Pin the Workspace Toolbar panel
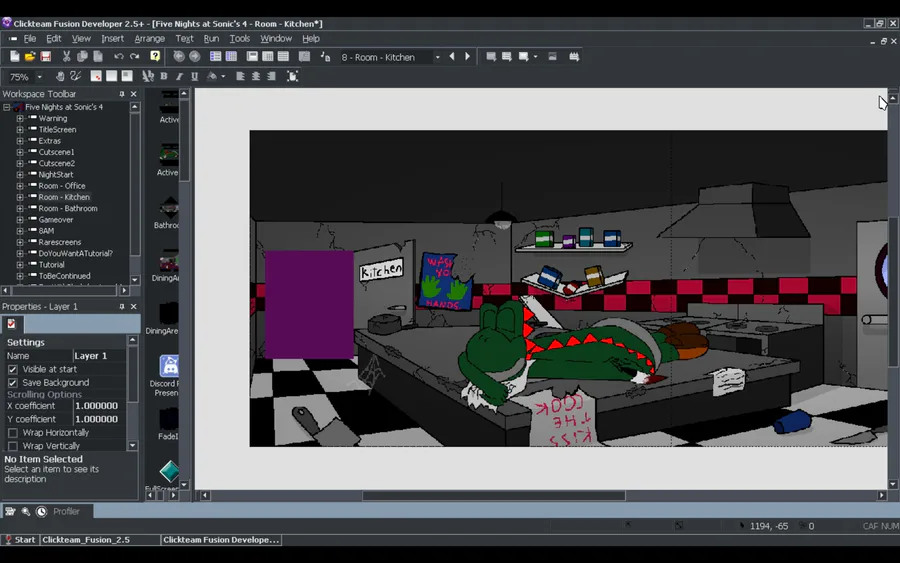Screen dimensions: 900x563 pos(122,94)
